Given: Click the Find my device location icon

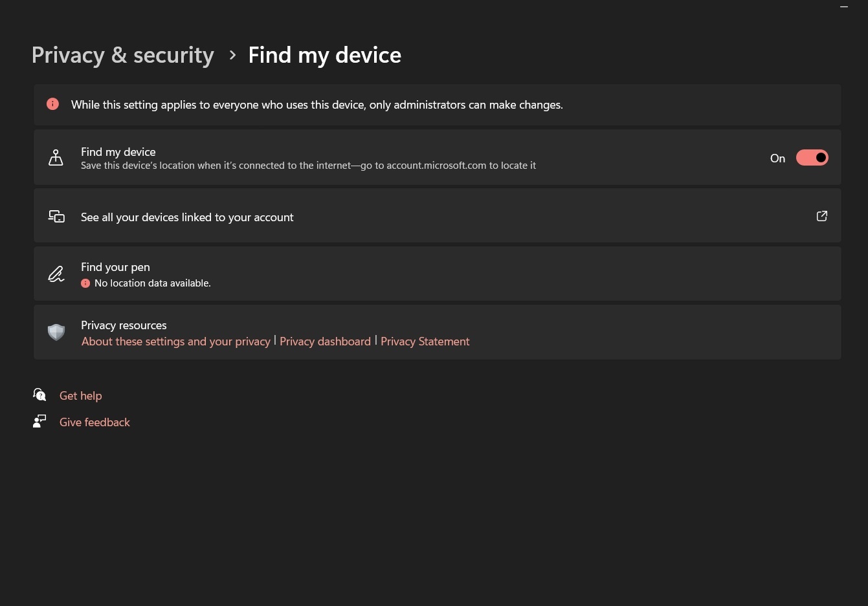Looking at the screenshot, I should [56, 157].
